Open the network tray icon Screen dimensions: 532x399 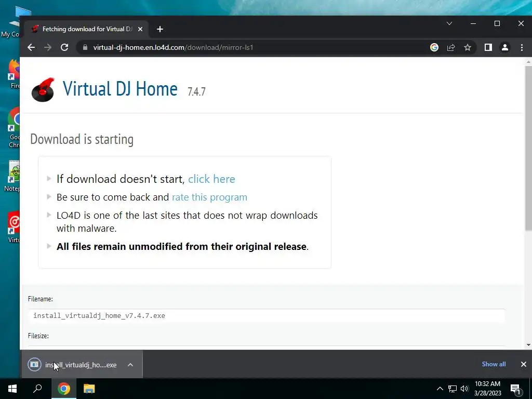(453, 389)
